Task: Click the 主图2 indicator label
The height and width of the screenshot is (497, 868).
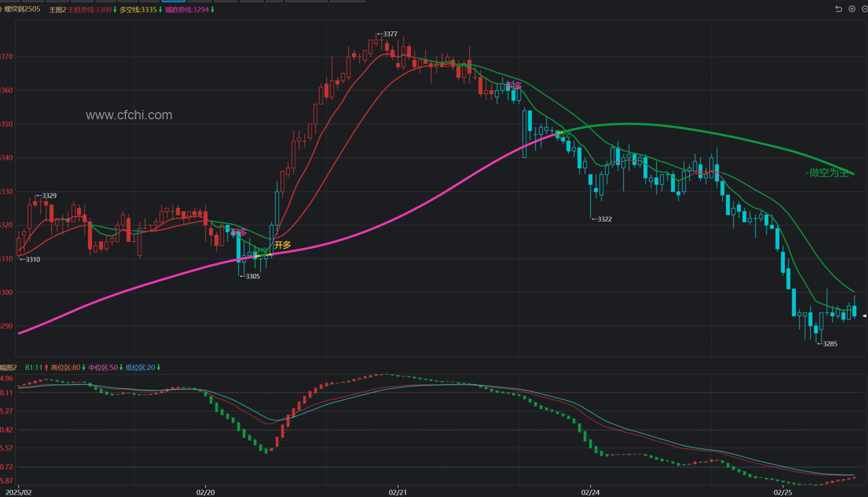Action: click(x=57, y=10)
